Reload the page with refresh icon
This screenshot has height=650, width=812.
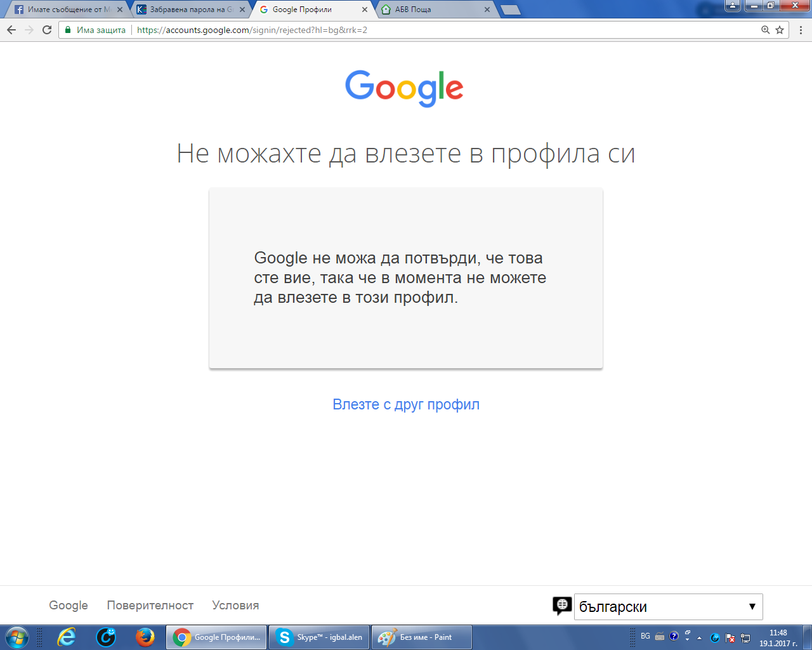pos(47,30)
